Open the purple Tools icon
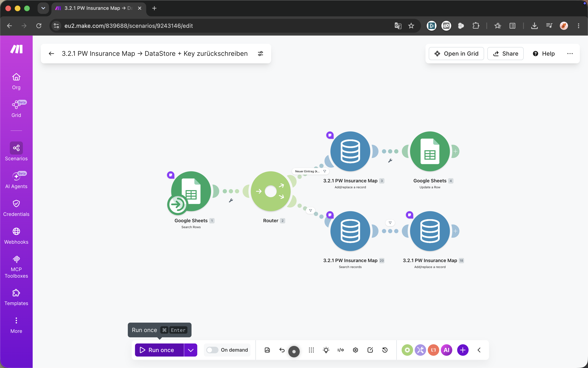Viewport: 588px width, 368px height. pos(420,350)
